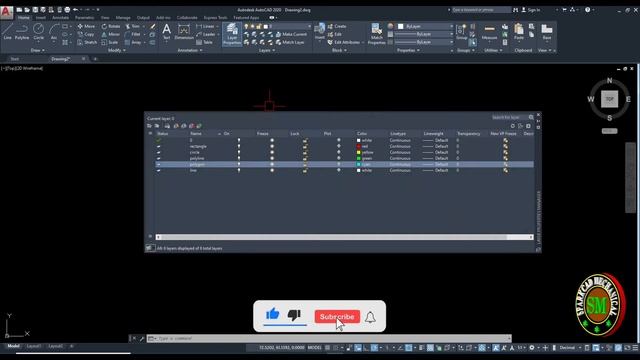Image resolution: width=640 pixels, height=360 pixels.
Task: Open the AutoCAD application menu logo
Action: [x=6, y=12]
